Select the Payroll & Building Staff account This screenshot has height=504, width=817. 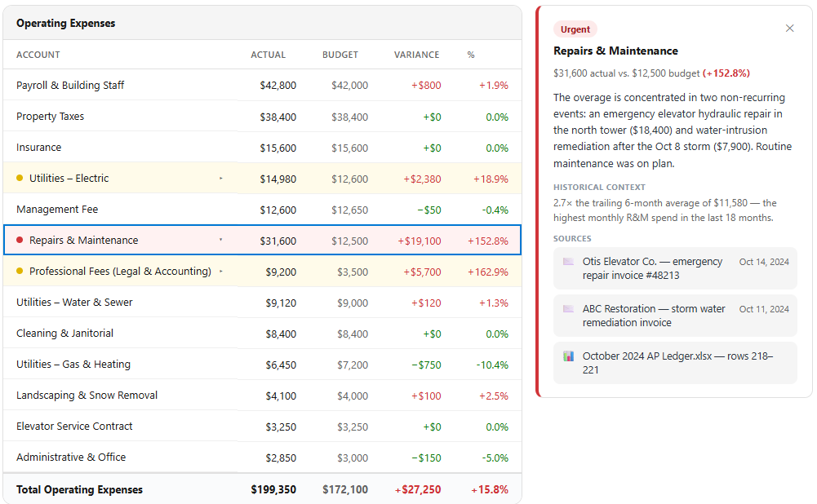point(70,85)
